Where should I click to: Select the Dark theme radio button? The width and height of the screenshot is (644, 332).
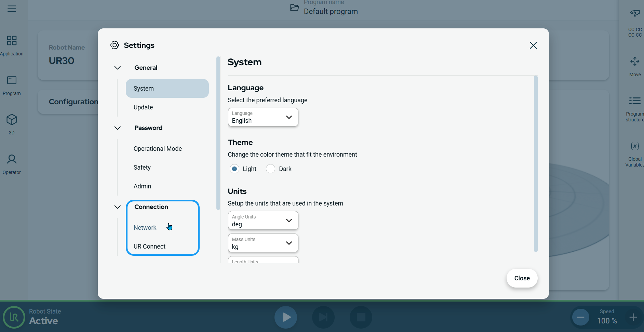click(x=270, y=169)
